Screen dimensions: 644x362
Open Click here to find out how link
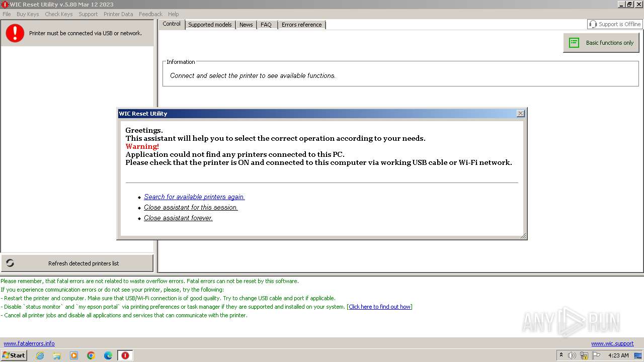pyautogui.click(x=380, y=307)
